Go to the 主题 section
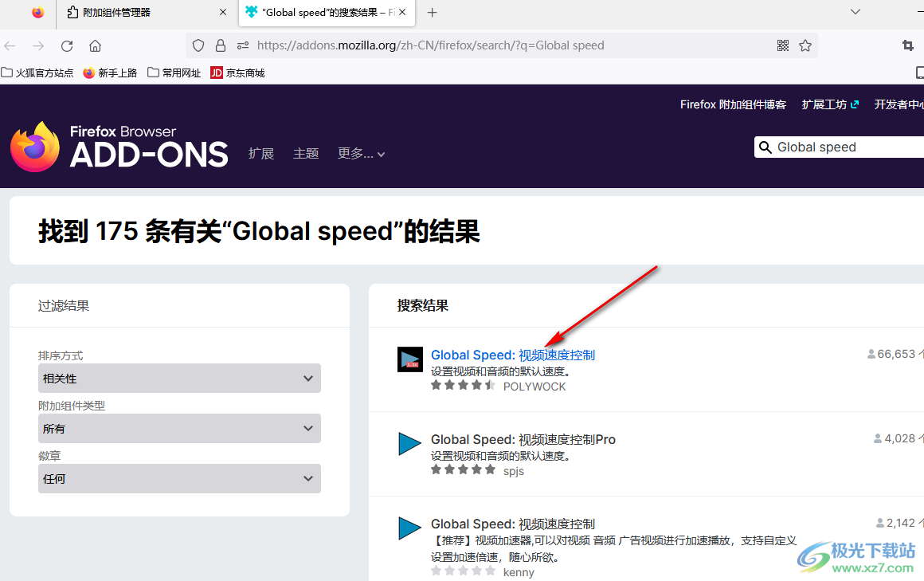The image size is (924, 581). click(306, 153)
